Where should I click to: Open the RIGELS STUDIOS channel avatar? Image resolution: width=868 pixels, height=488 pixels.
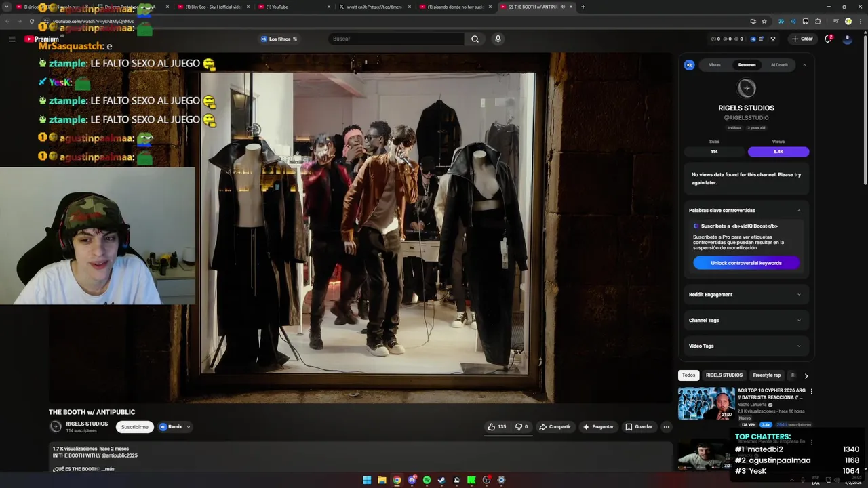pos(56,426)
